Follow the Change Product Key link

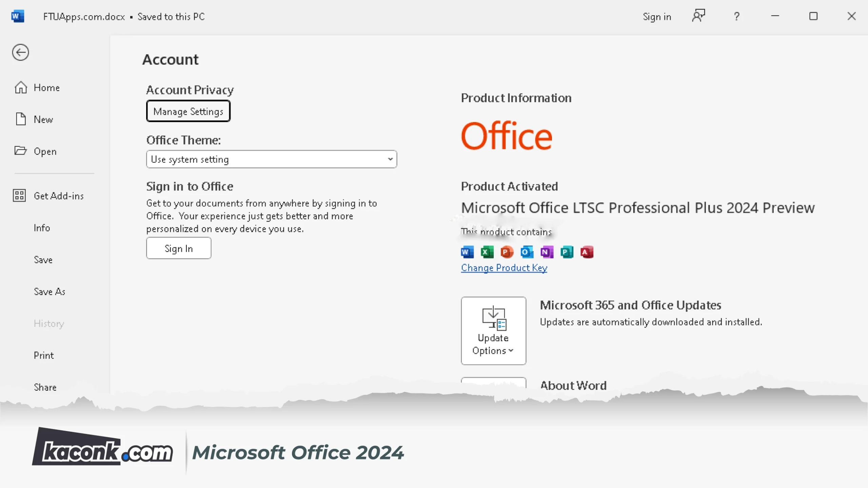(504, 268)
